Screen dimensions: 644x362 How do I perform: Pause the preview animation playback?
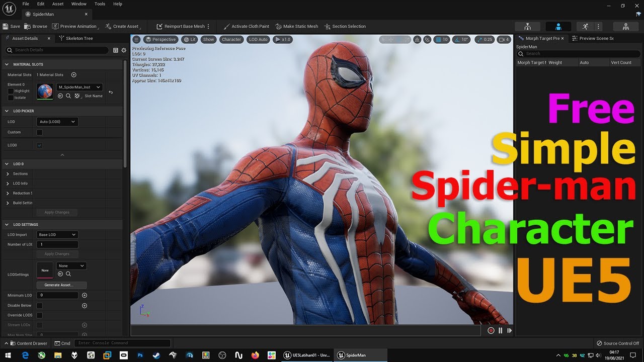point(500,330)
